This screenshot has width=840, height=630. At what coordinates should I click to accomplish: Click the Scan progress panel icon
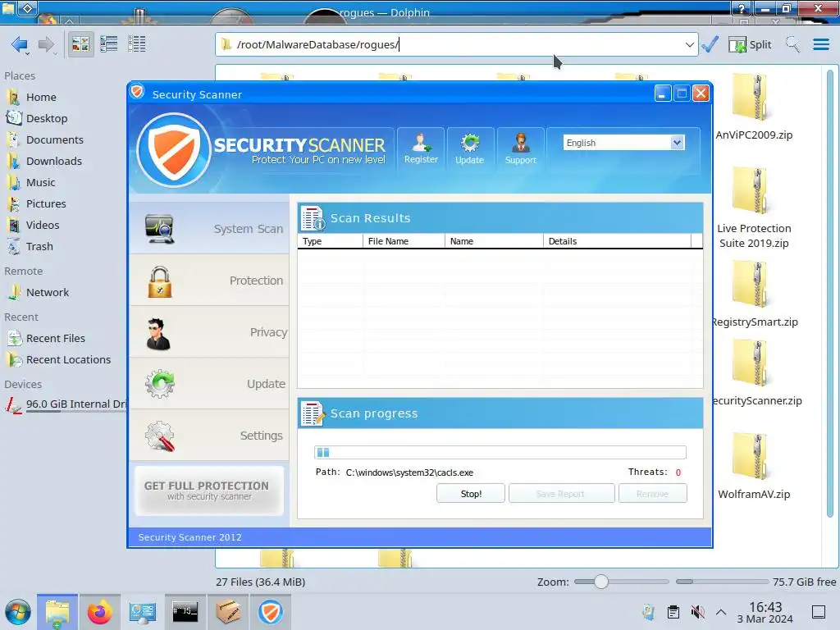tap(313, 413)
